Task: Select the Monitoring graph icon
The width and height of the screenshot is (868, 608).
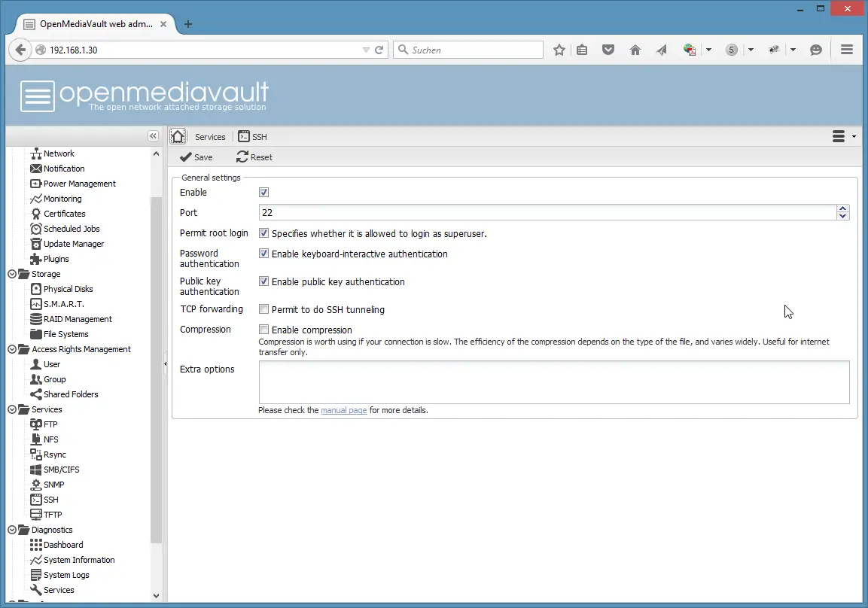Action: [36, 199]
